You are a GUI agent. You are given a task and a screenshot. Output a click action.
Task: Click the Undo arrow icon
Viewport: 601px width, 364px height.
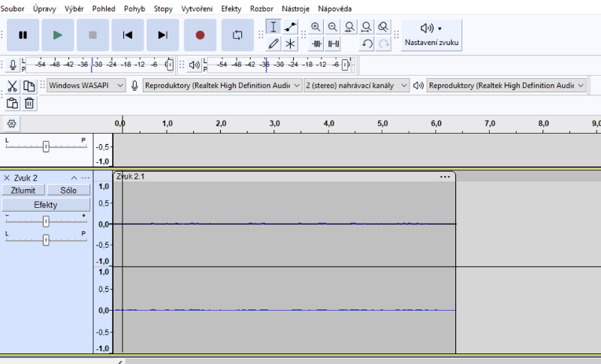367,44
